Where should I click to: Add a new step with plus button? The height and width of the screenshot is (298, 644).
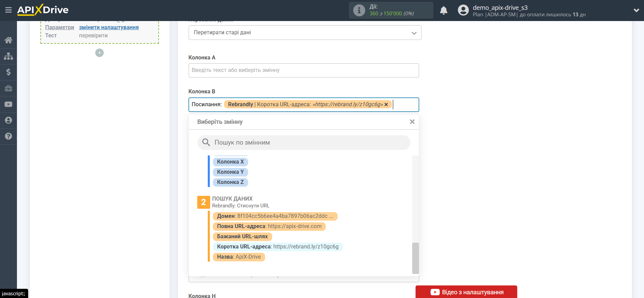point(99,53)
